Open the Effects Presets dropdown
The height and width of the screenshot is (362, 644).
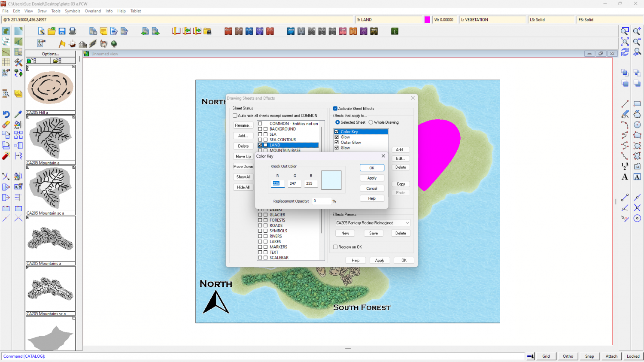click(372, 223)
